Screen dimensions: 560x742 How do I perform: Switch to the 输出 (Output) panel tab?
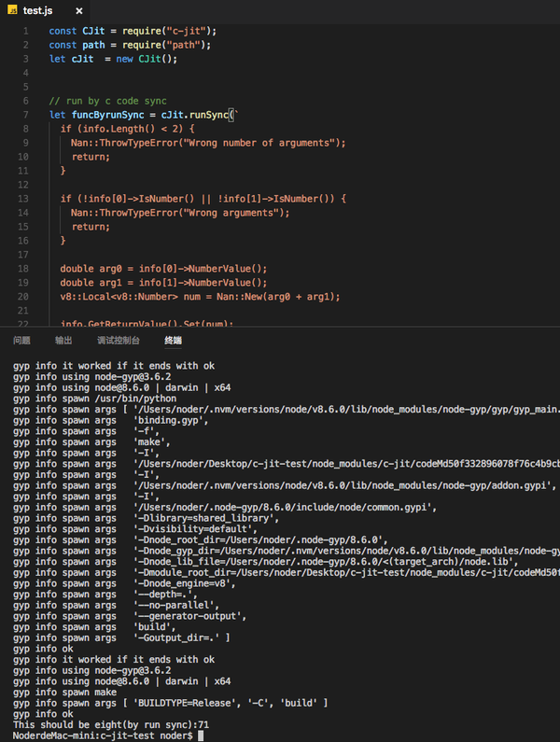[63, 341]
